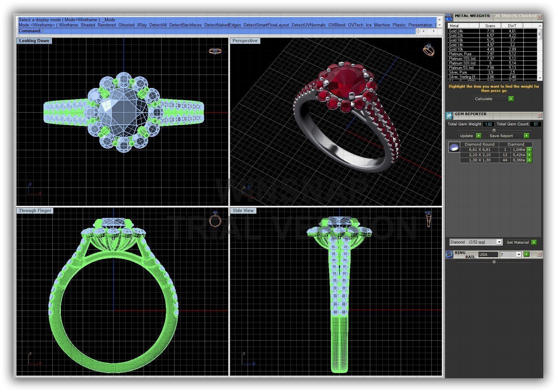
Task: Select the Platinum 10% Irid row
Action: pyautogui.click(x=492, y=63)
